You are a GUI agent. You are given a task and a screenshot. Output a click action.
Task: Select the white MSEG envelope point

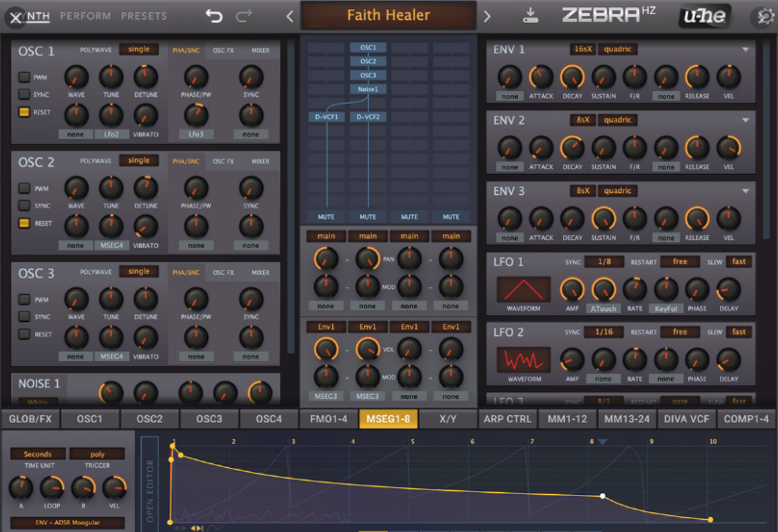coord(602,495)
